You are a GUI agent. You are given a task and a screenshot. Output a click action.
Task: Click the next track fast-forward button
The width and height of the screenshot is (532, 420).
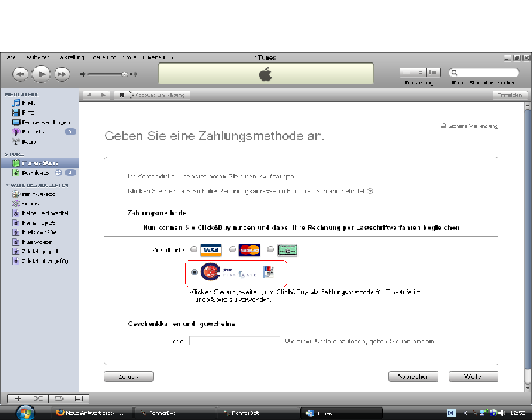point(62,74)
